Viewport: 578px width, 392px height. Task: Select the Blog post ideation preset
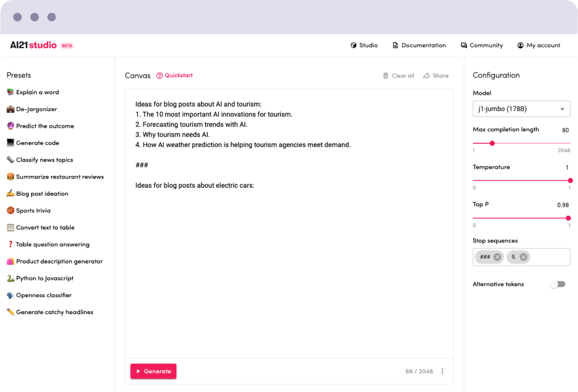pyautogui.click(x=42, y=194)
